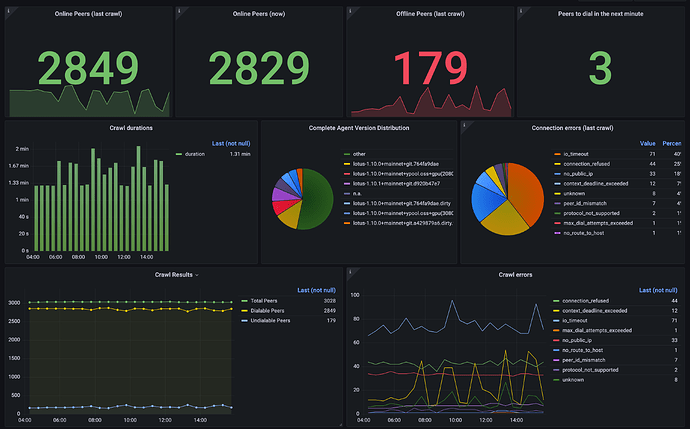Viewport: 690px width, 429px height.
Task: Click info icon on Peers to dial panel
Action: coord(521,11)
